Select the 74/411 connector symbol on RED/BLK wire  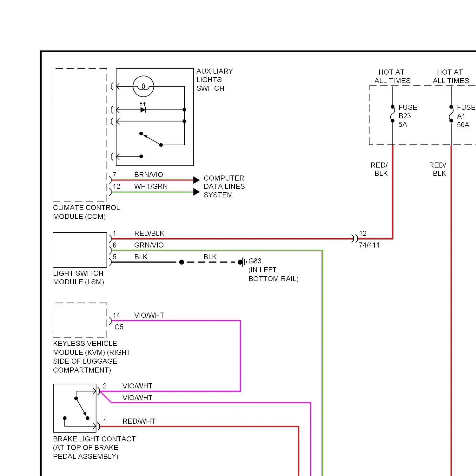click(x=354, y=238)
